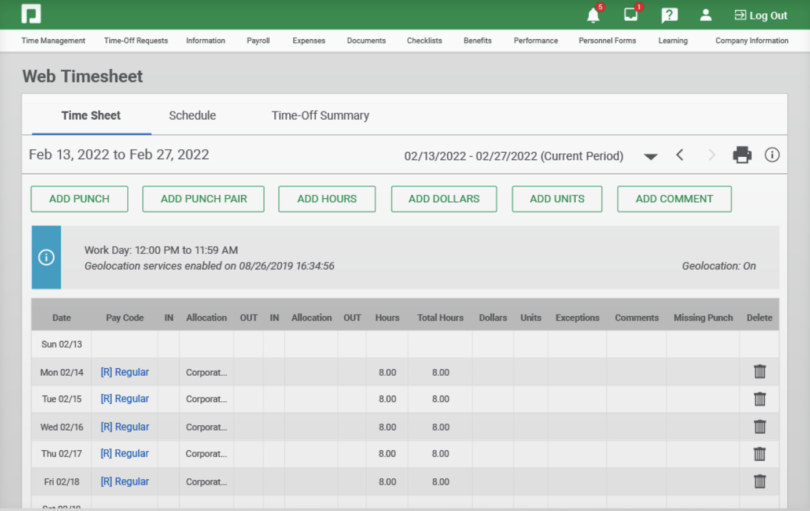The width and height of the screenshot is (810, 511).
Task: Click the pay period info icon
Action: pyautogui.click(x=772, y=155)
